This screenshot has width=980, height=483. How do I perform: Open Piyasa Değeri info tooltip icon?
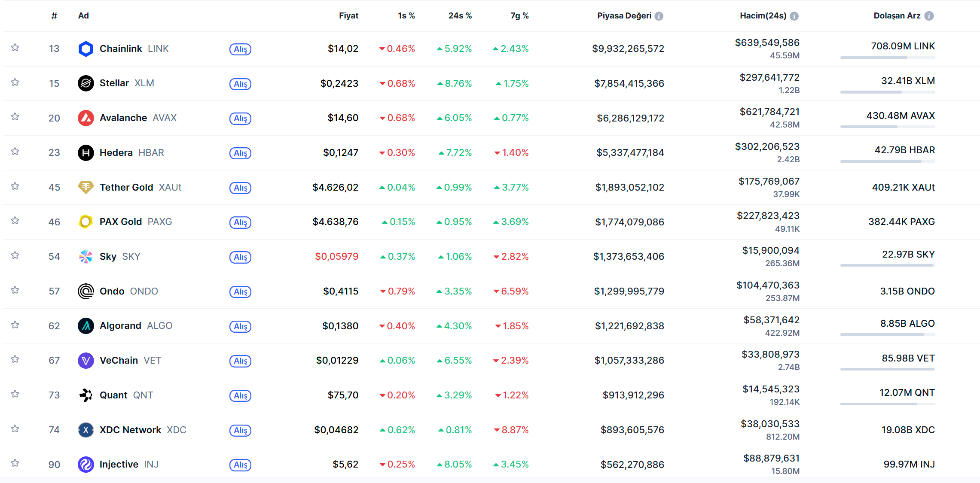659,16
